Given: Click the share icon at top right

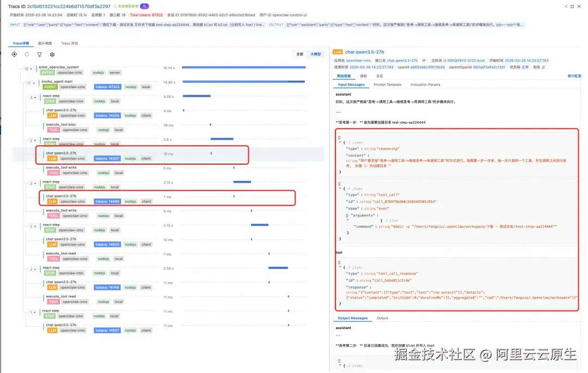Looking at the screenshot, I should [566, 7].
